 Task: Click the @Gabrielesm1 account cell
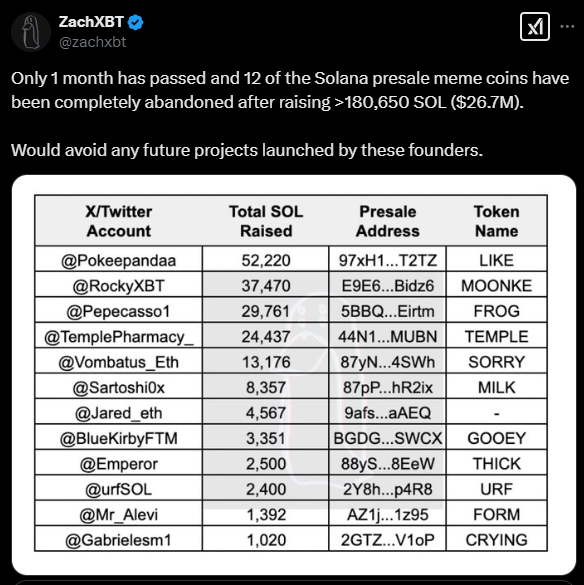(x=119, y=539)
